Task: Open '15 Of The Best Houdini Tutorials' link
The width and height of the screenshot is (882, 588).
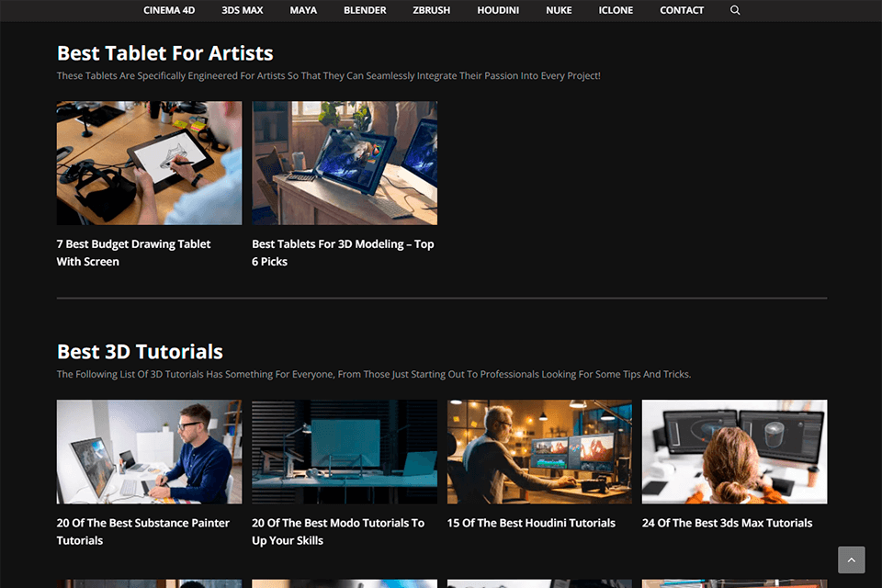Action: coord(531,523)
